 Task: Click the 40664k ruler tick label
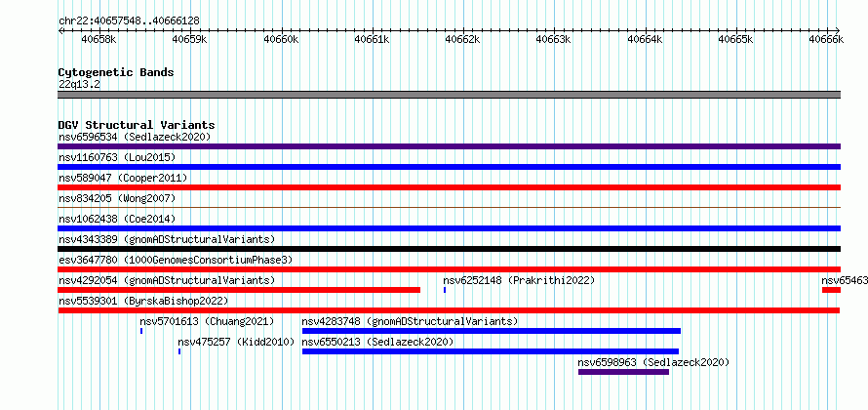(645, 39)
